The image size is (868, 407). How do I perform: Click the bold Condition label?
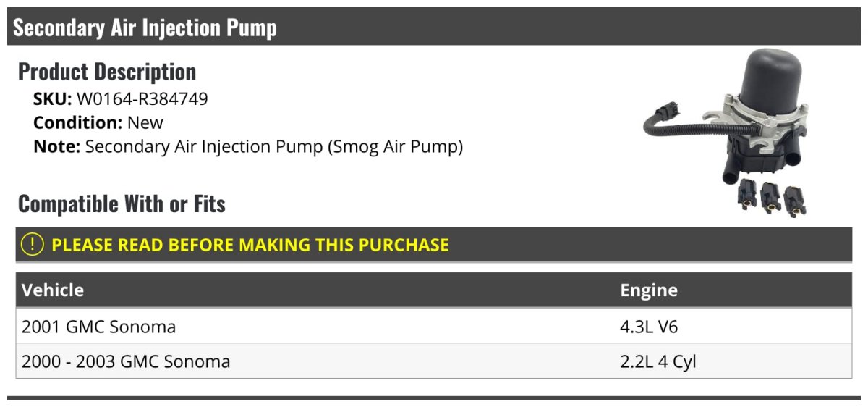click(77, 122)
